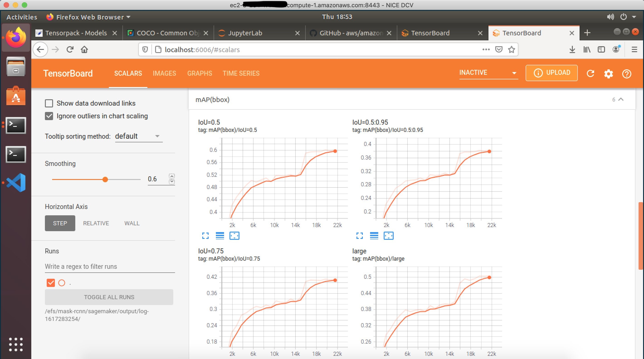Screen dimensions: 644x359
Task: Click the address bar URL localhost:6006
Action: point(202,49)
